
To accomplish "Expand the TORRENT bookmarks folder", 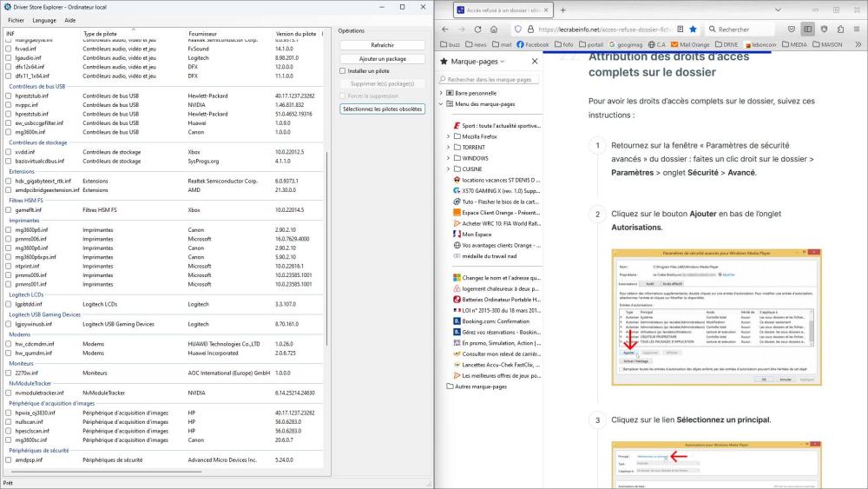I will (449, 147).
